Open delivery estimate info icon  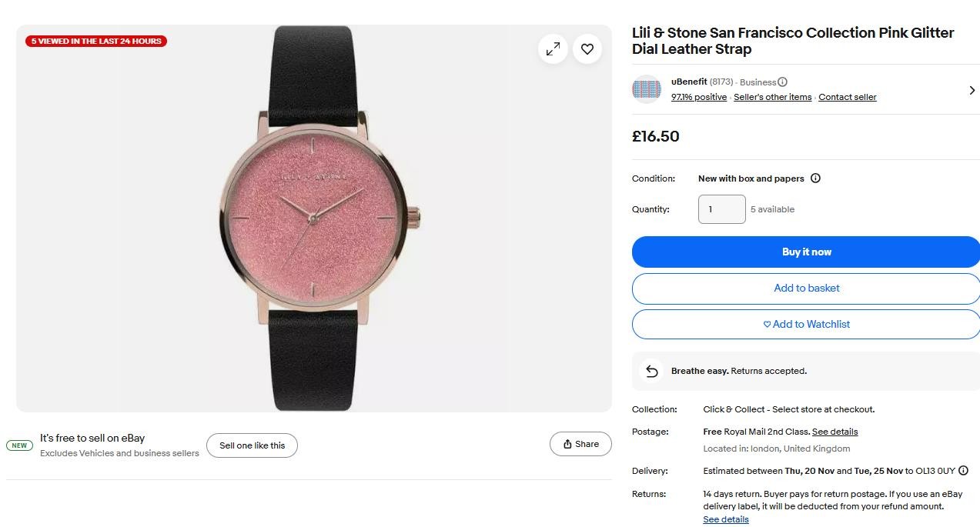click(963, 471)
